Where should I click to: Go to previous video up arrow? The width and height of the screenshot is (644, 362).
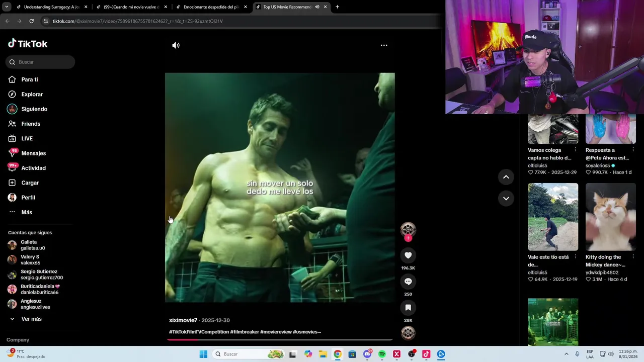506,177
